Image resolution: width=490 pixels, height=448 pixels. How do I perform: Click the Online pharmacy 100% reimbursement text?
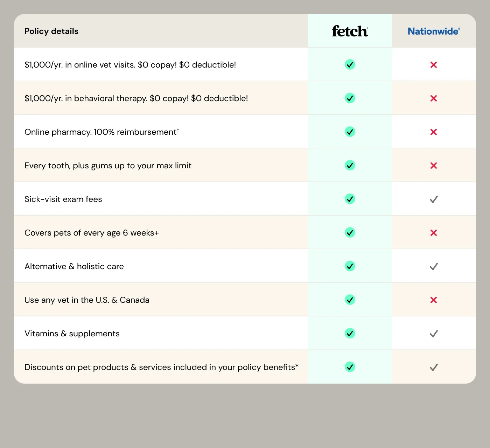100,132
